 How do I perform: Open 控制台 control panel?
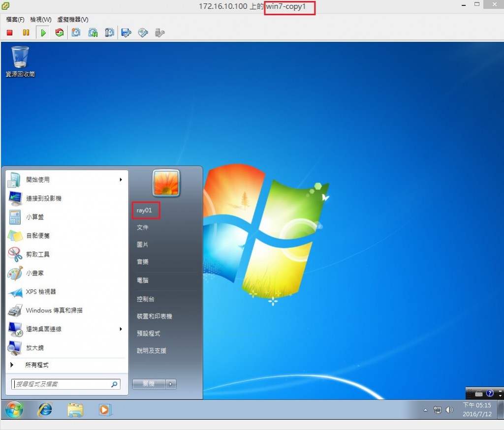145,299
